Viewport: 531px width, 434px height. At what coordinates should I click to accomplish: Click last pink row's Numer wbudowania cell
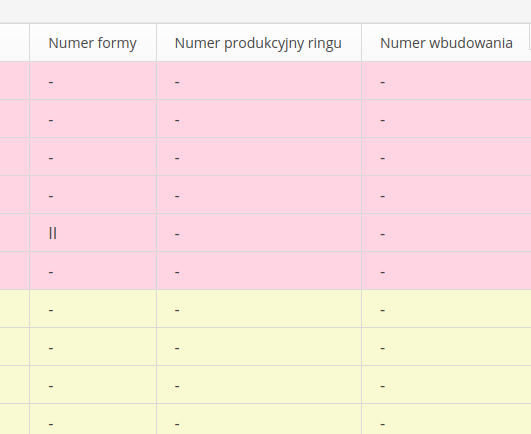click(446, 270)
